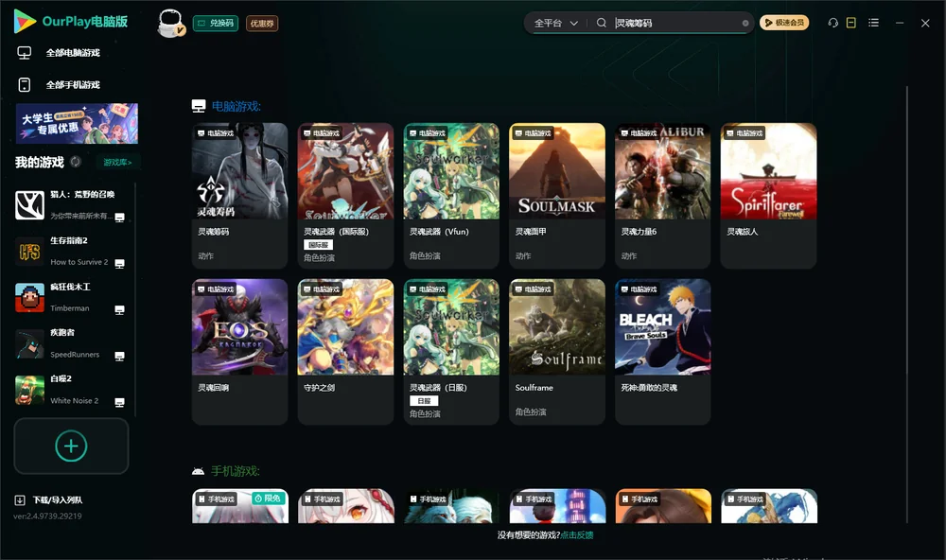
Task: Click the 电脑游戏 badge on Soulmask card
Action: pyautogui.click(x=532, y=133)
